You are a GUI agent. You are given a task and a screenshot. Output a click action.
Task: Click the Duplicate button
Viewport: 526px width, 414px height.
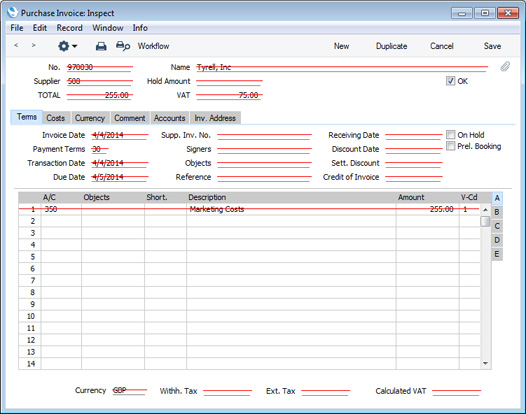391,46
